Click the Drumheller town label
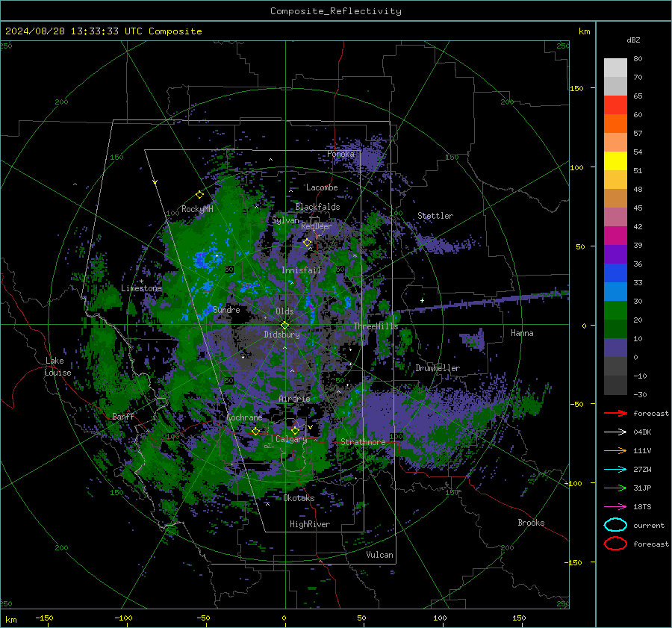Screen dimensions: 672x628 tap(438, 368)
